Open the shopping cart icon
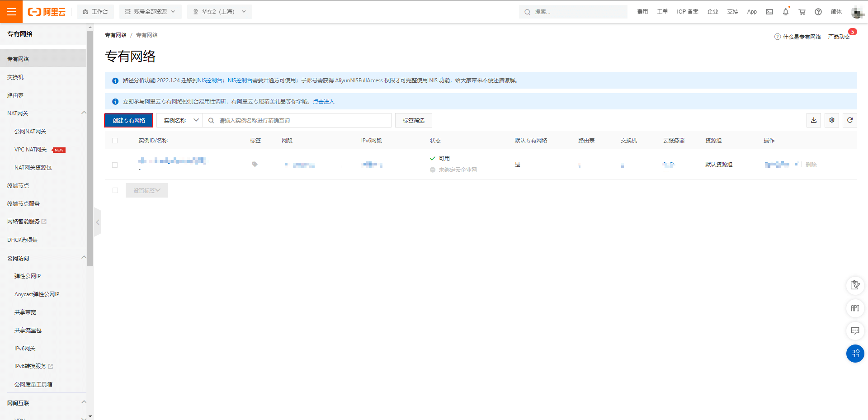The image size is (868, 420). point(802,12)
